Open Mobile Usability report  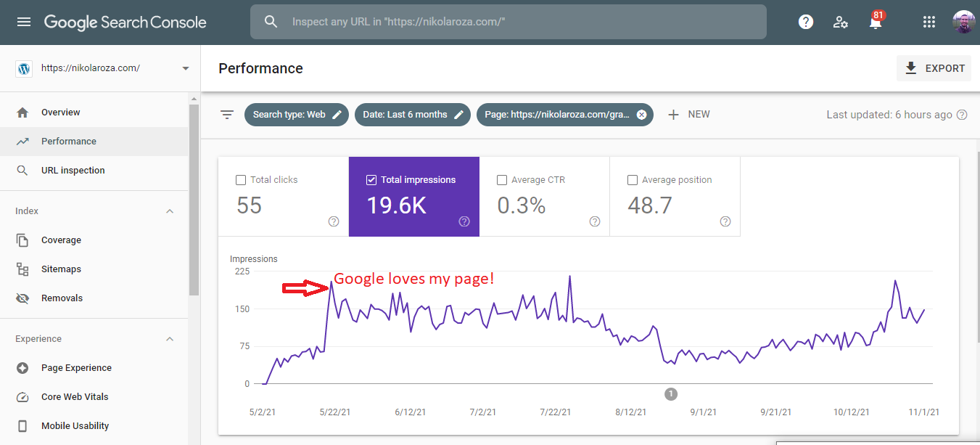(x=94, y=426)
